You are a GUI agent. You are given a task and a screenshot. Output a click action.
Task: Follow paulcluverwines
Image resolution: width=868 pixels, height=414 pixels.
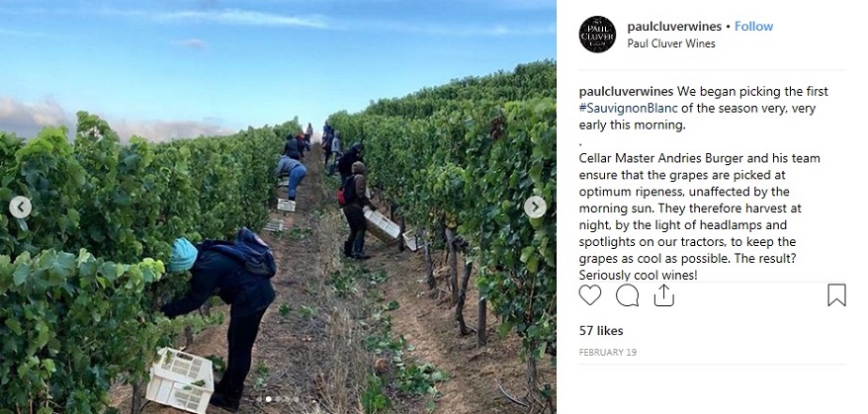click(x=753, y=26)
